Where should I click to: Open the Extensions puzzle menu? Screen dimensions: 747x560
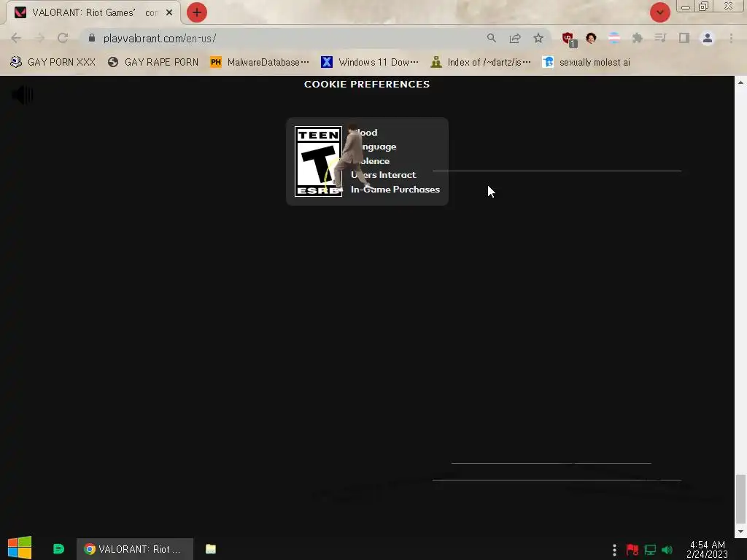pos(638,38)
